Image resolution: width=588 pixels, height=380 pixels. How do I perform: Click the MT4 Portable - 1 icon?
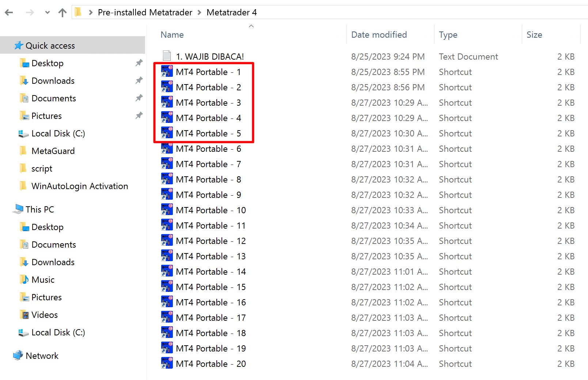tap(167, 71)
